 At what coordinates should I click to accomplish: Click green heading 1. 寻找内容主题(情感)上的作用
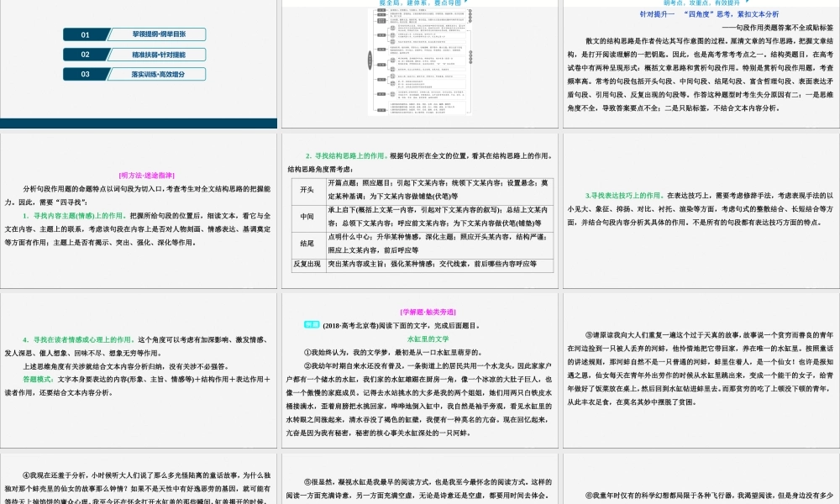point(74,216)
